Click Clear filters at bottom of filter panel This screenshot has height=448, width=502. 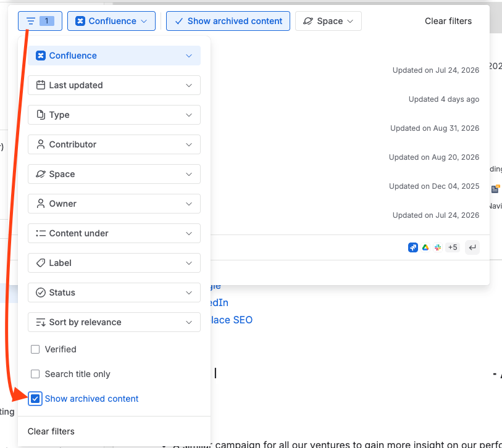coord(51,431)
